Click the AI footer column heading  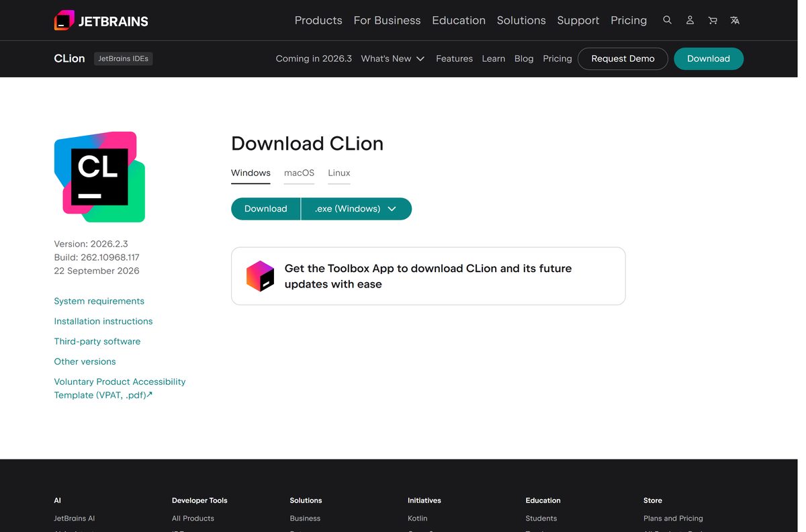[x=57, y=500]
